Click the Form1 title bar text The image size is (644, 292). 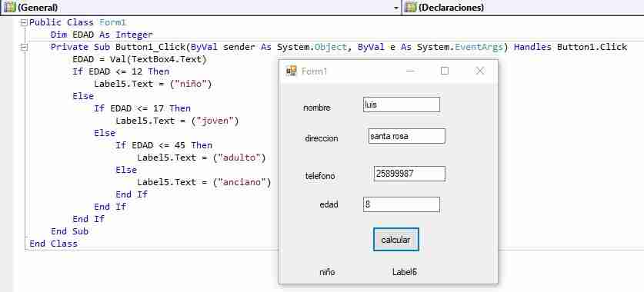coord(314,71)
